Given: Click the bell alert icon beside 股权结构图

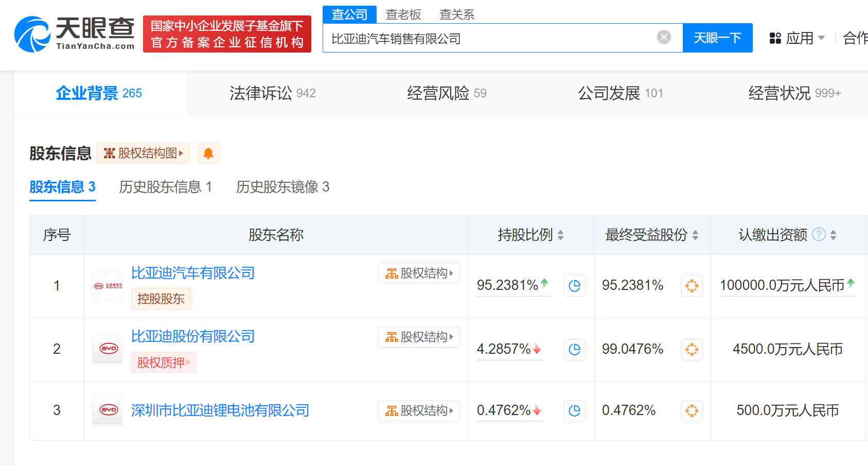Looking at the screenshot, I should [x=208, y=153].
